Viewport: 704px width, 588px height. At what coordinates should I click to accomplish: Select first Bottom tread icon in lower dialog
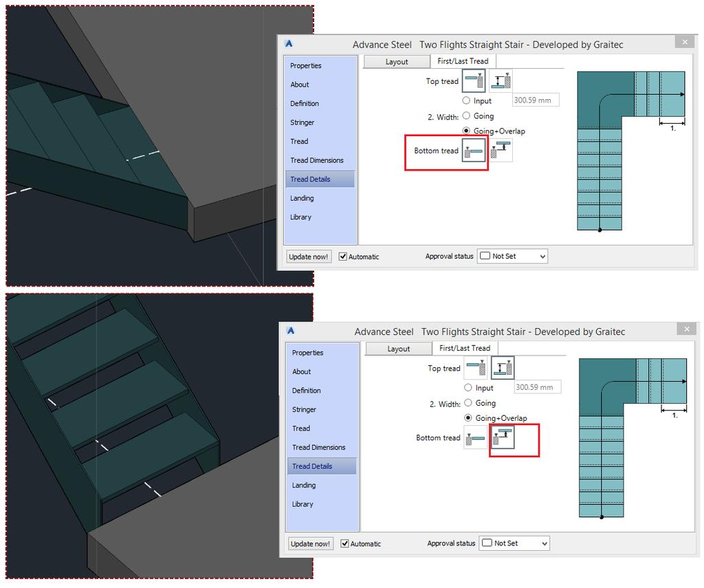476,437
